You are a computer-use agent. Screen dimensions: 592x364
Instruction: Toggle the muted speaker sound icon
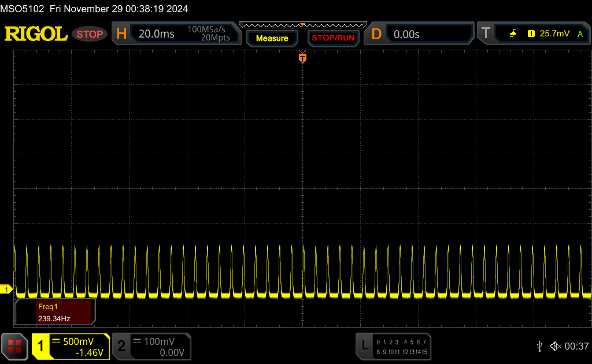(556, 346)
